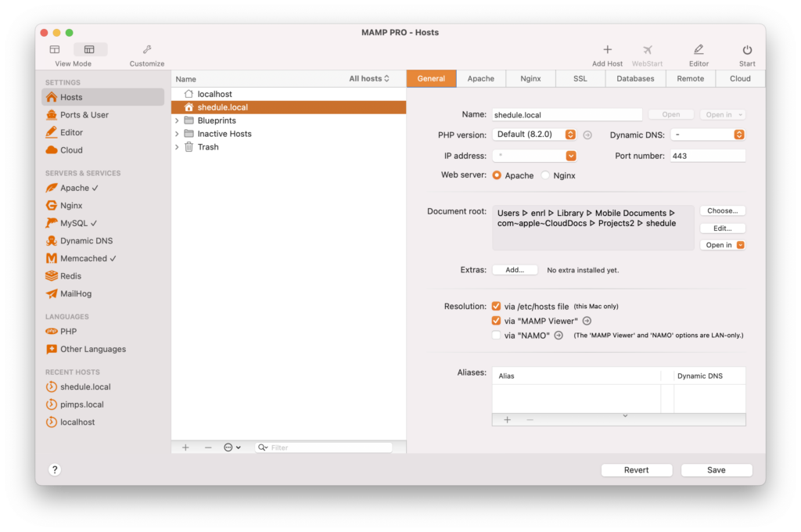801x532 pixels.
Task: Open recent host localhost
Action: 102,422
